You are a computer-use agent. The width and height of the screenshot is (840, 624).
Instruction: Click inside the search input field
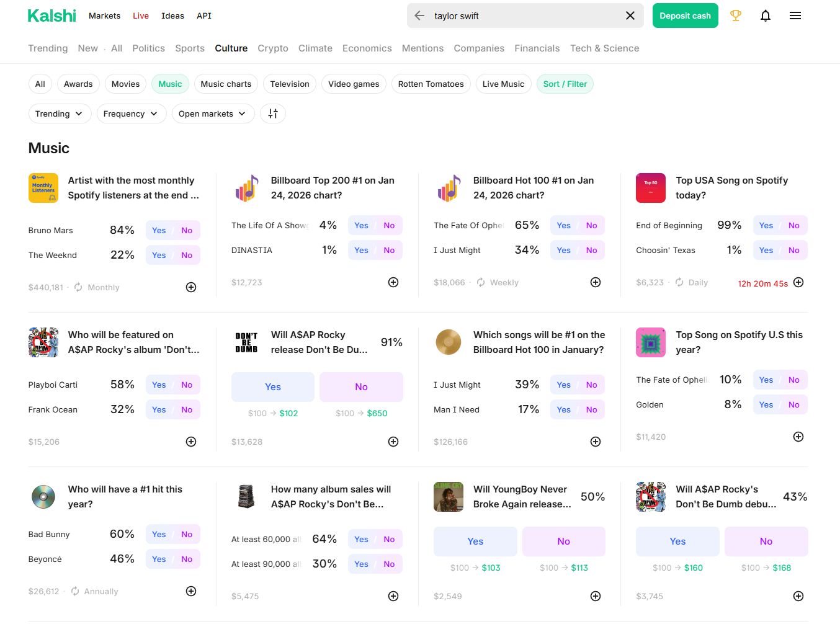tap(521, 16)
